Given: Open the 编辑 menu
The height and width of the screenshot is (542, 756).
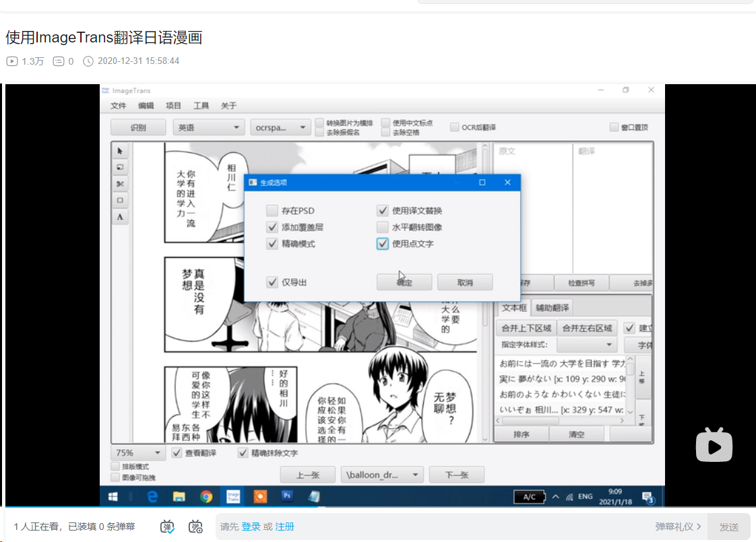Looking at the screenshot, I should (146, 106).
